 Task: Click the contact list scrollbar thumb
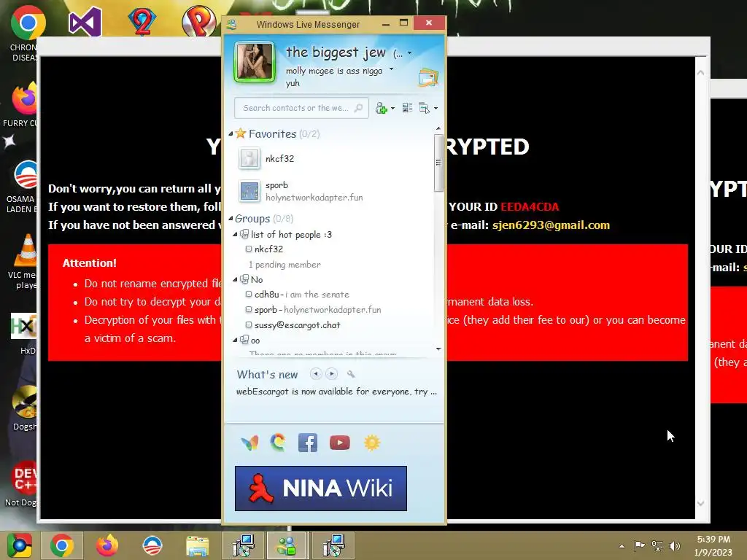[x=438, y=163]
